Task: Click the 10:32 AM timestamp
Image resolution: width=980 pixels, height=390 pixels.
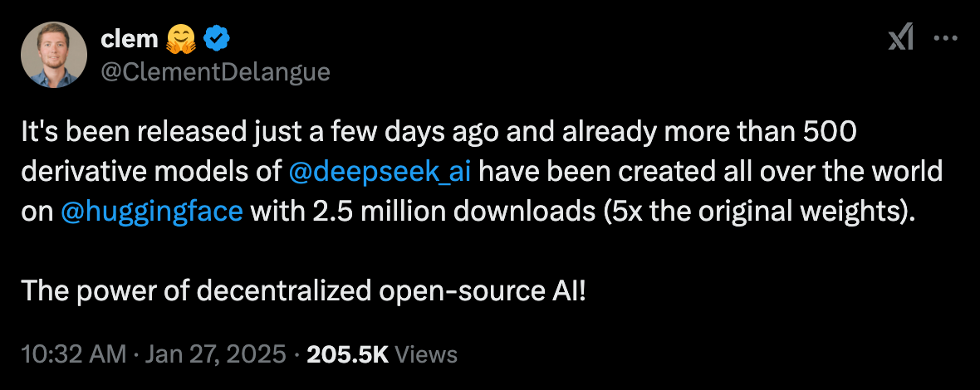Action: pos(72,355)
